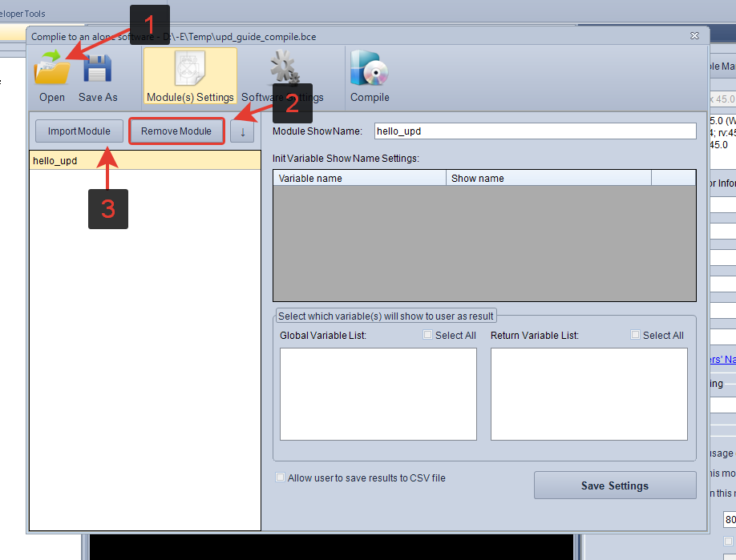The width and height of the screenshot is (736, 560).
Task: Close the Compile dialog window
Action: click(694, 36)
